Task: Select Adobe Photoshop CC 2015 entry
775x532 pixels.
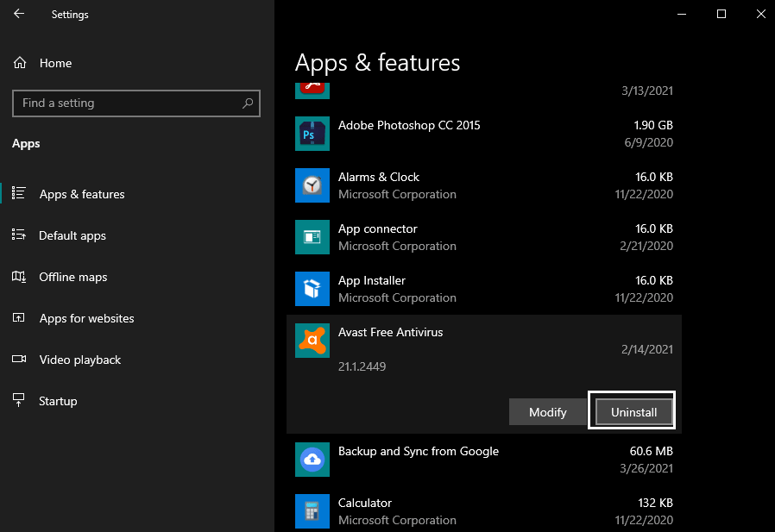Action: (484, 134)
